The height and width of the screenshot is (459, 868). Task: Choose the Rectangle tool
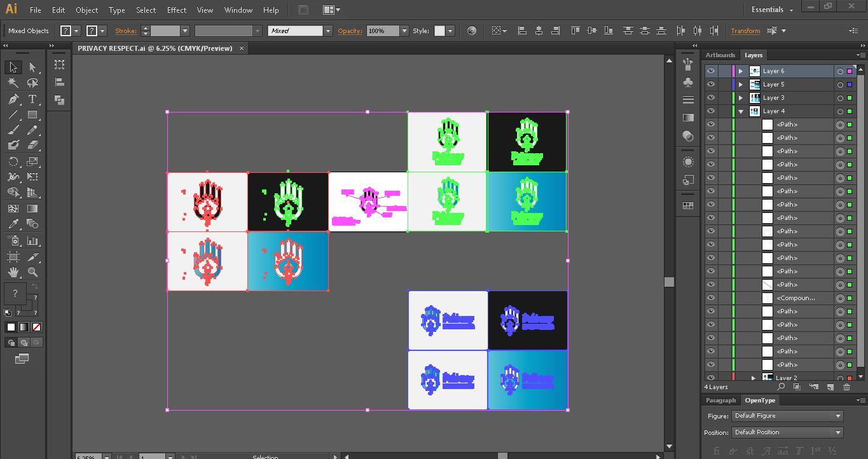click(32, 115)
